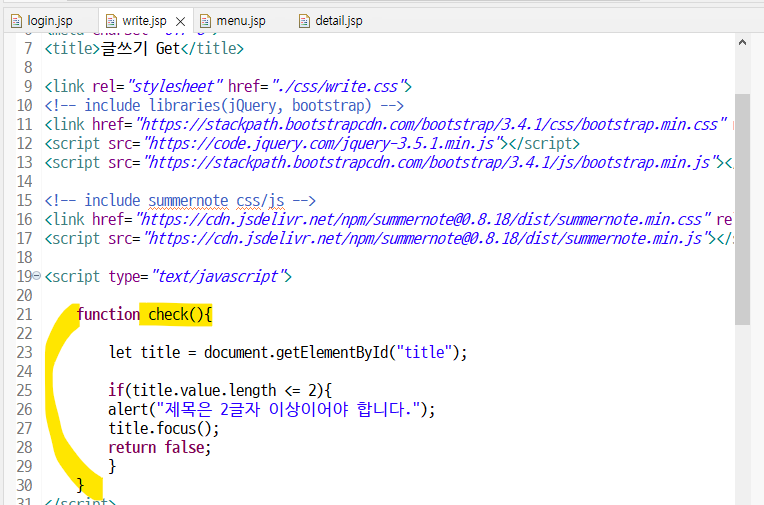Screen dimensions: 764x505
Task: Click the 'return false;' statement
Action: (x=159, y=447)
